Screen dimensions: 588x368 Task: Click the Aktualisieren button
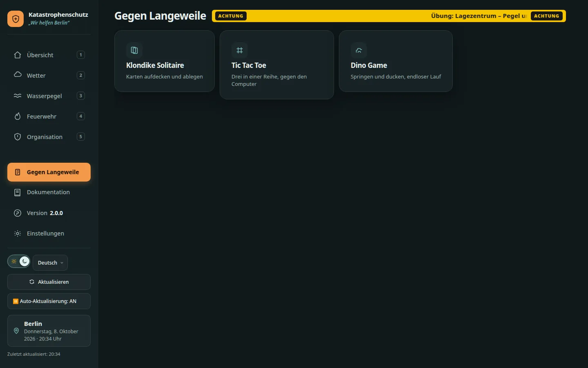click(49, 282)
